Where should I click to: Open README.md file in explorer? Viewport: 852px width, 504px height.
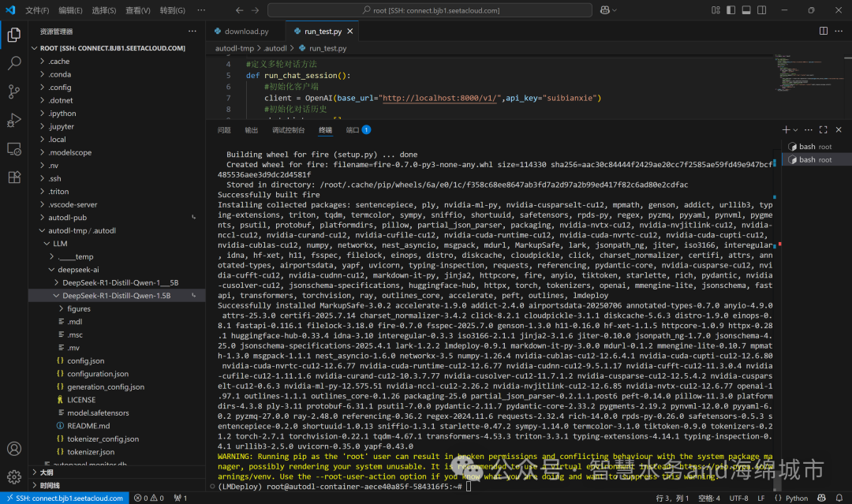pos(118,427)
